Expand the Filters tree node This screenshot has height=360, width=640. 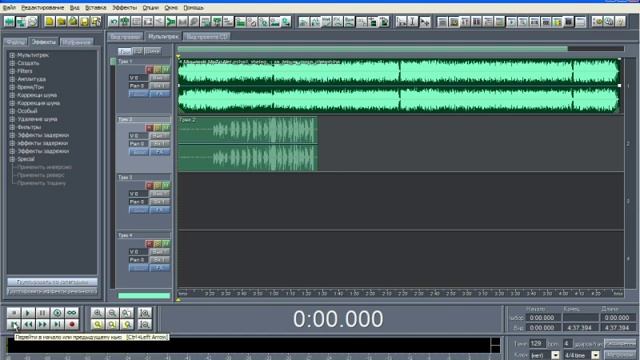[12, 71]
